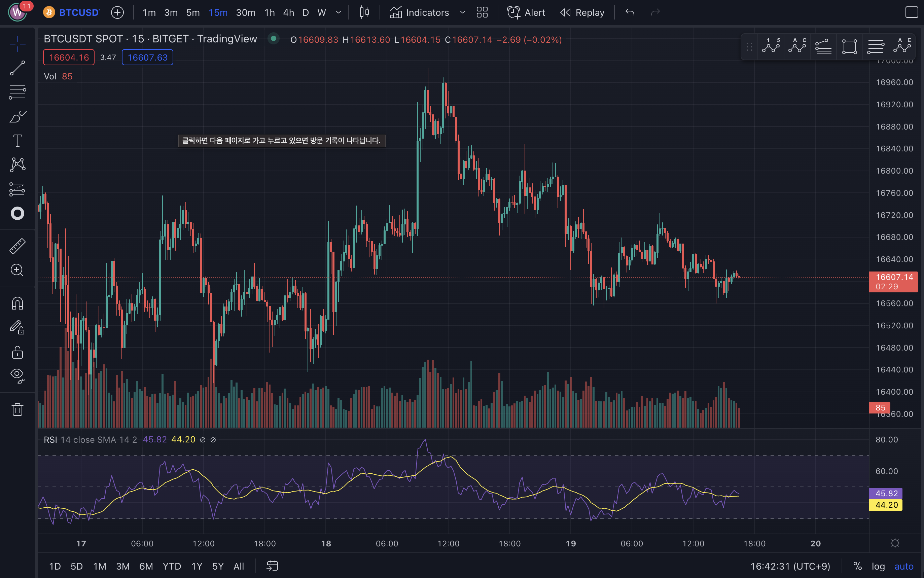Switch to the W weekly timeframe
The width and height of the screenshot is (924, 578).
coord(322,12)
